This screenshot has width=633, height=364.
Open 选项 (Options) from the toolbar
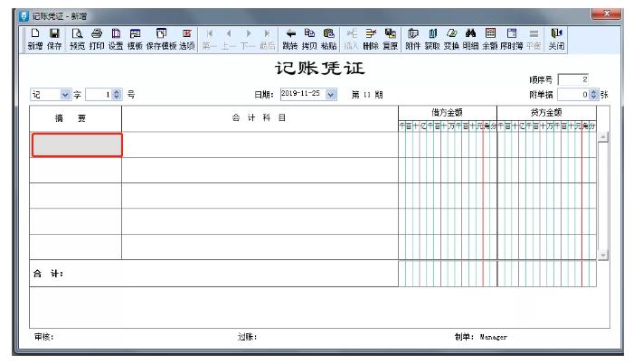coord(187,39)
